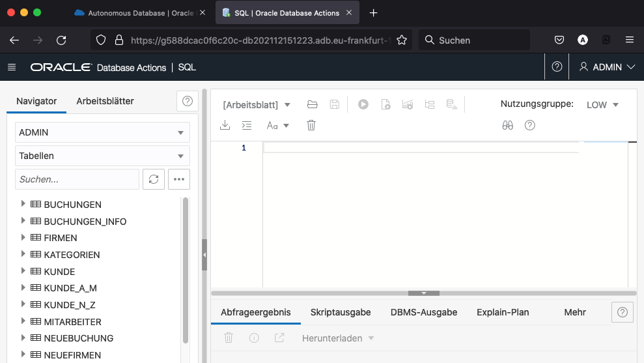
Task: Open the Aa text case dropdown
Action: click(277, 125)
